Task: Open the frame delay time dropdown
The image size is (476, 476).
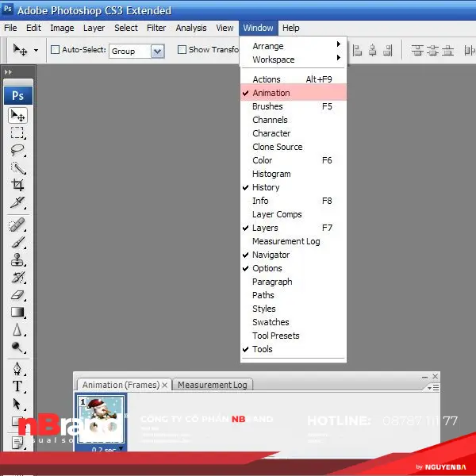Action: (121, 448)
